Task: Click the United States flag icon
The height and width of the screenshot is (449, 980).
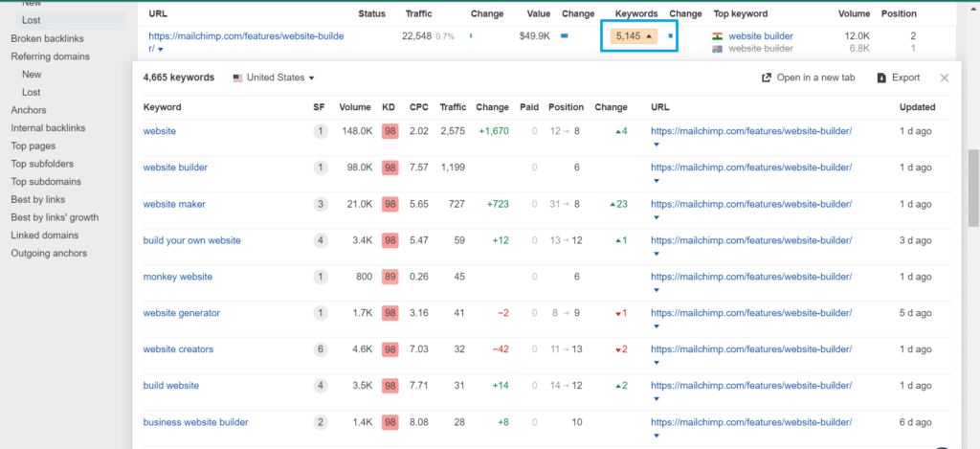Action: tap(237, 78)
